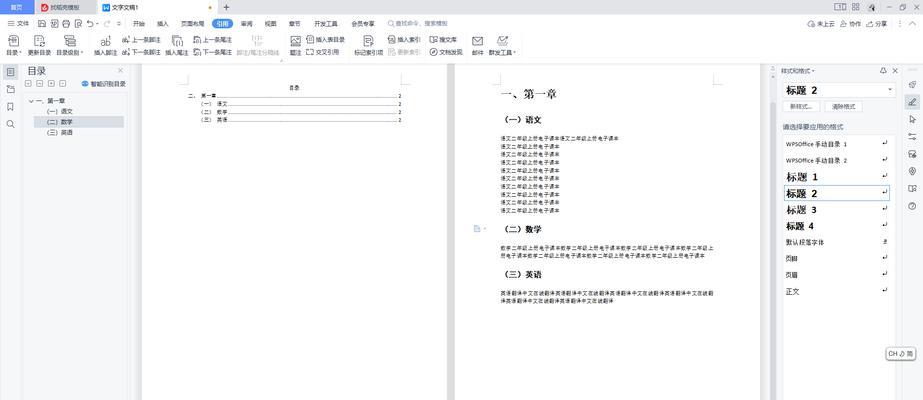Open the 会员专享 member tab
This screenshot has height=400, width=923.
coord(363,24)
